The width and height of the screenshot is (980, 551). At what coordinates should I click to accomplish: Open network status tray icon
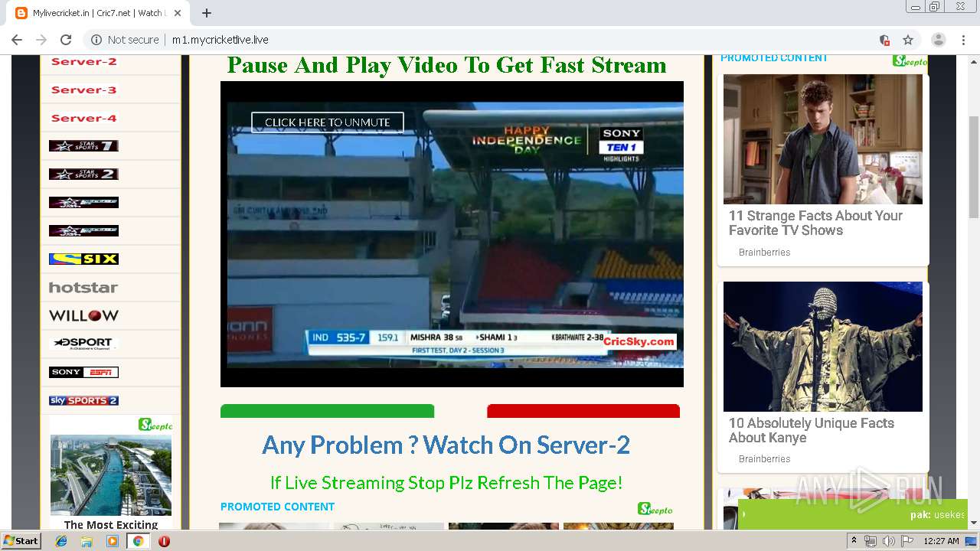tap(871, 541)
